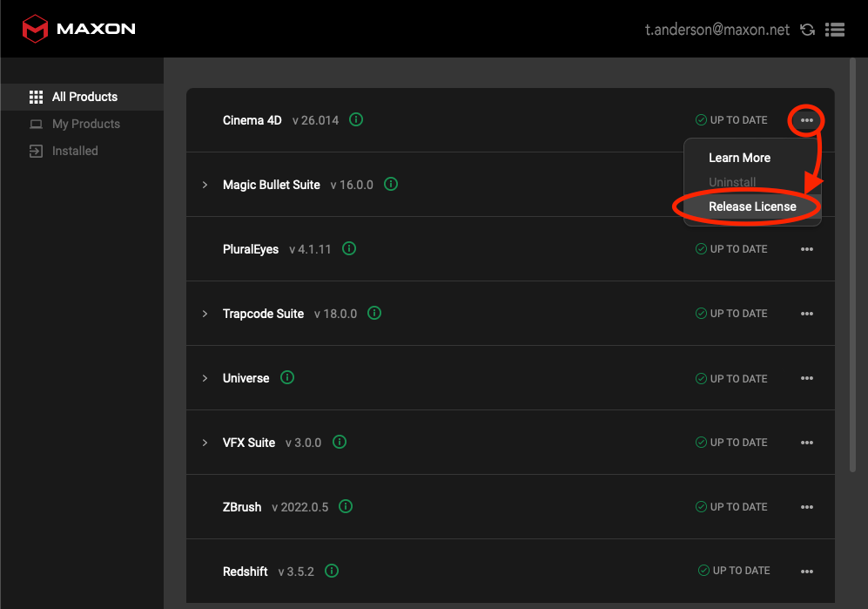View info for ZBrush 2022.0.5

pyautogui.click(x=345, y=506)
